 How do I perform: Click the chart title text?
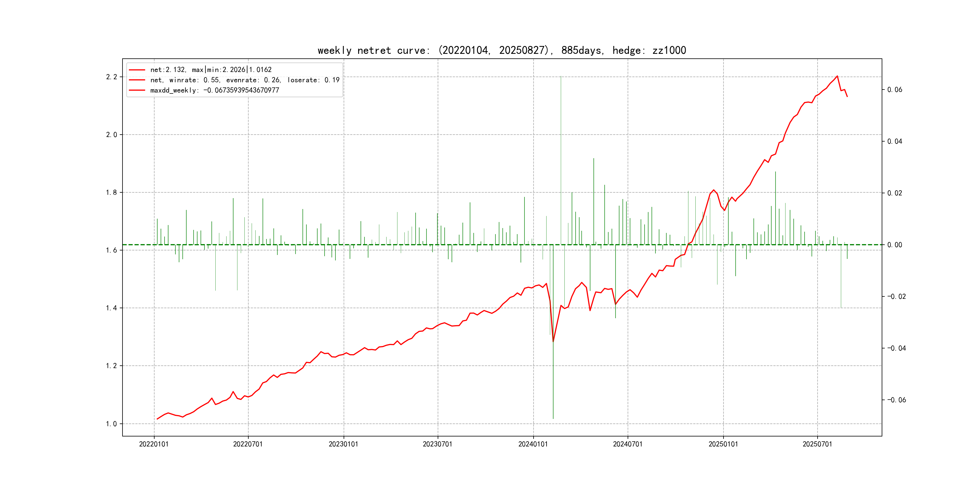click(501, 51)
